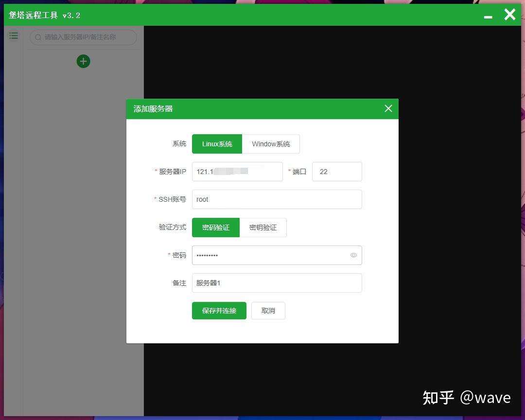Edit the 备注 field labeled 服务器1
Image resolution: width=525 pixels, height=420 pixels.
277,282
